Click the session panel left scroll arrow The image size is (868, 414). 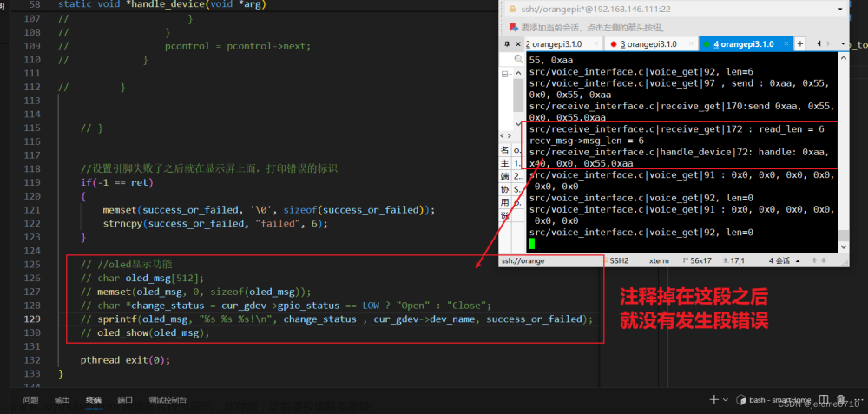click(x=503, y=135)
